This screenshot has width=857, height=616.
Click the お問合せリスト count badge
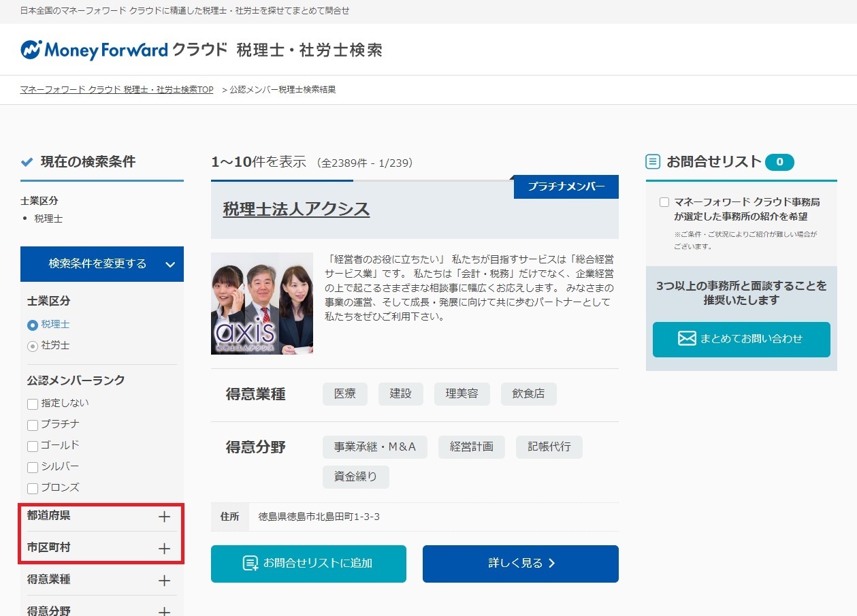[x=779, y=162]
